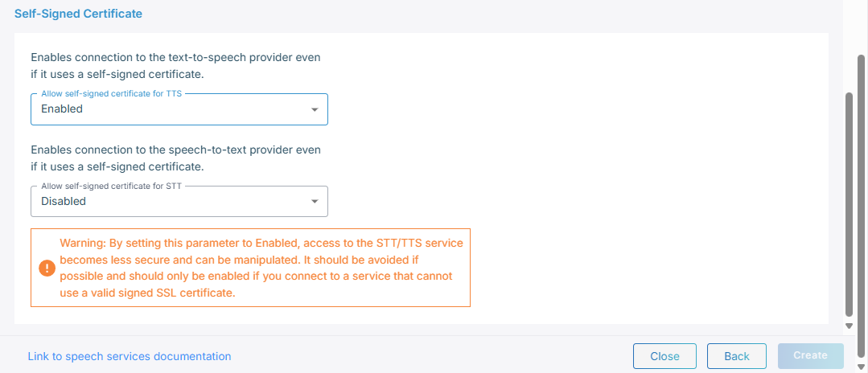
Task: Click the inner scrollbar down arrow
Action: click(848, 326)
